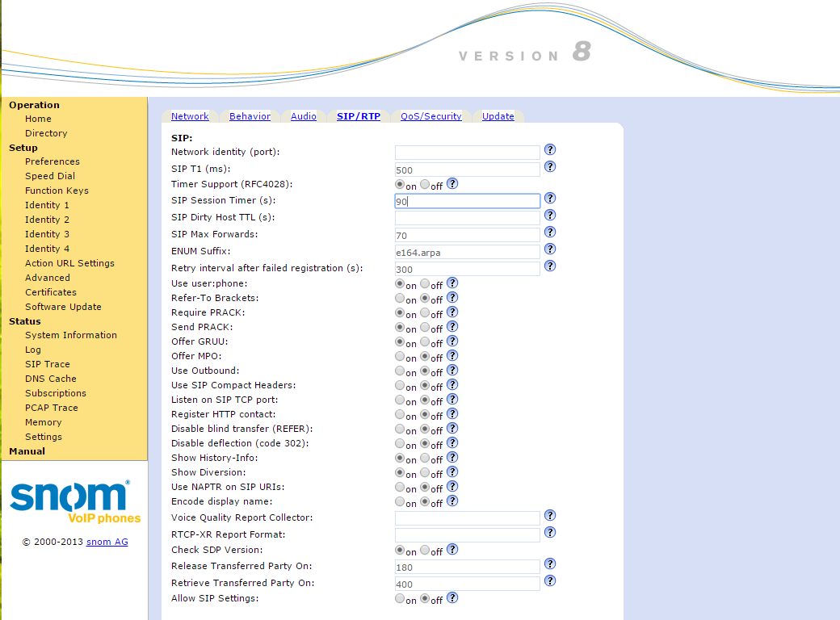840x620 pixels.
Task: Set Timer Support (RFC4028) to off
Action: click(x=425, y=184)
